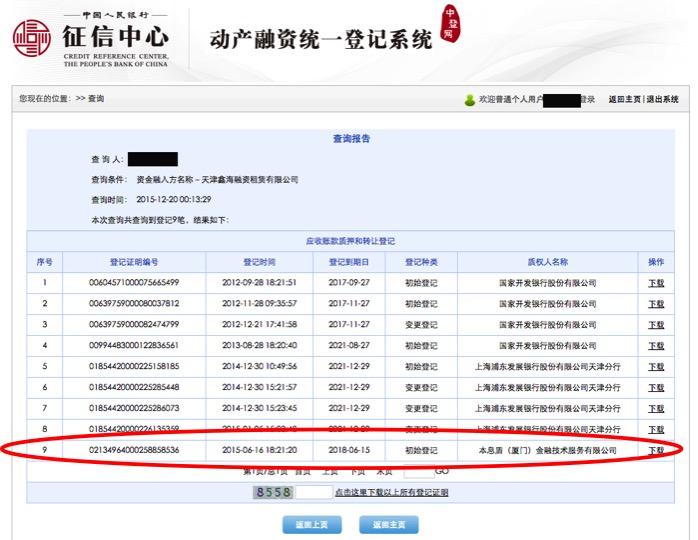Viewport: 698px width, 540px height.
Task: Click registration number 00639759000082474799
Action: pos(134,325)
